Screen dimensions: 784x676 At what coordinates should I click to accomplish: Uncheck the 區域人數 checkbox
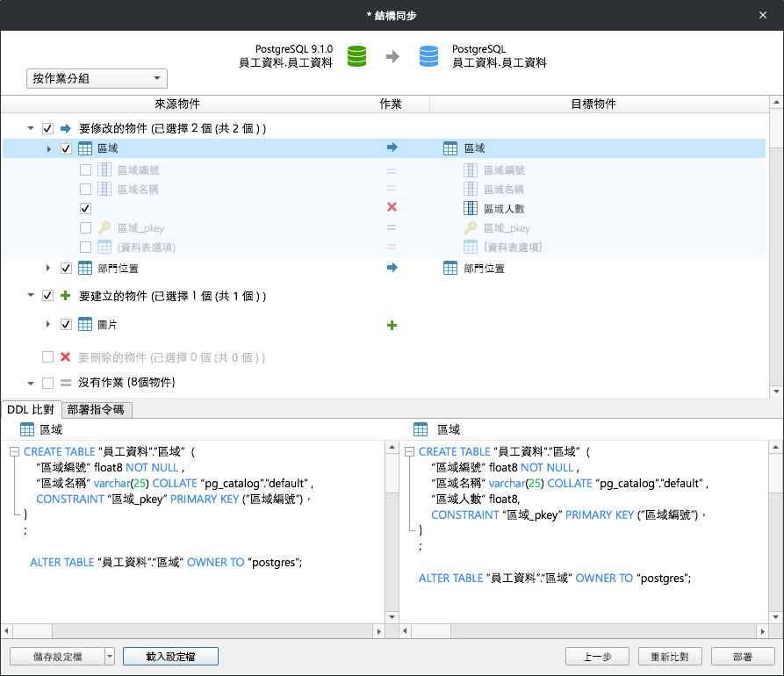pyautogui.click(x=85, y=208)
